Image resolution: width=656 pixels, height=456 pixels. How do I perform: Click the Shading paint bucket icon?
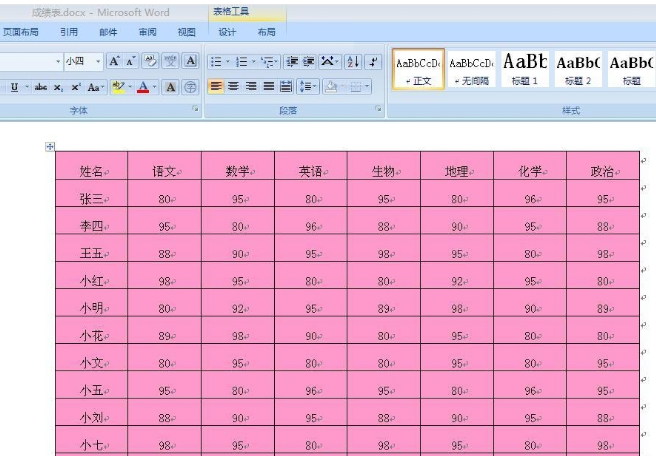pos(331,87)
